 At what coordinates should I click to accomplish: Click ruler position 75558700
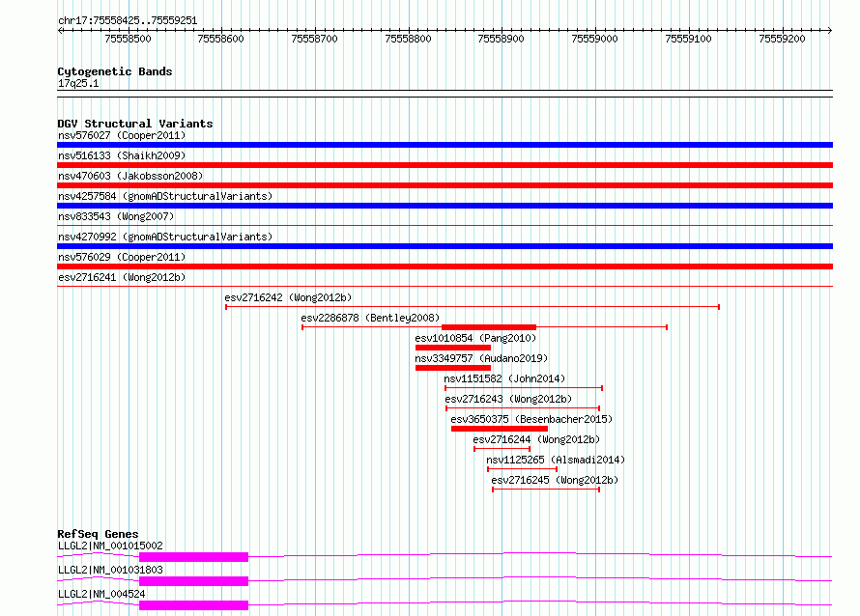tap(314, 39)
